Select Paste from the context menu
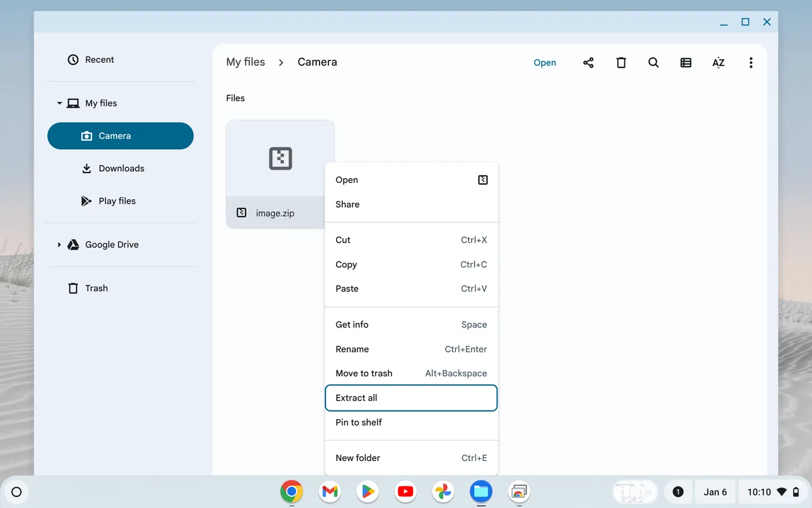This screenshot has width=812, height=508. 411,289
